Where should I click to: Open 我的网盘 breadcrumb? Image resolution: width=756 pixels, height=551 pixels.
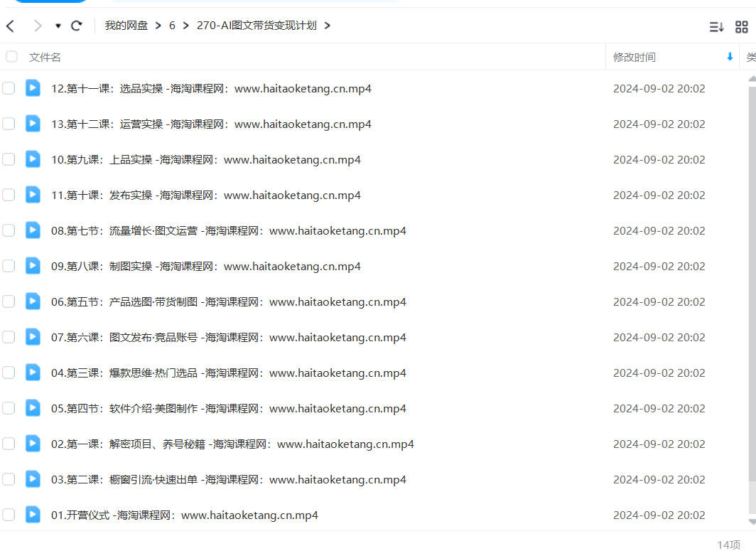coord(126,26)
